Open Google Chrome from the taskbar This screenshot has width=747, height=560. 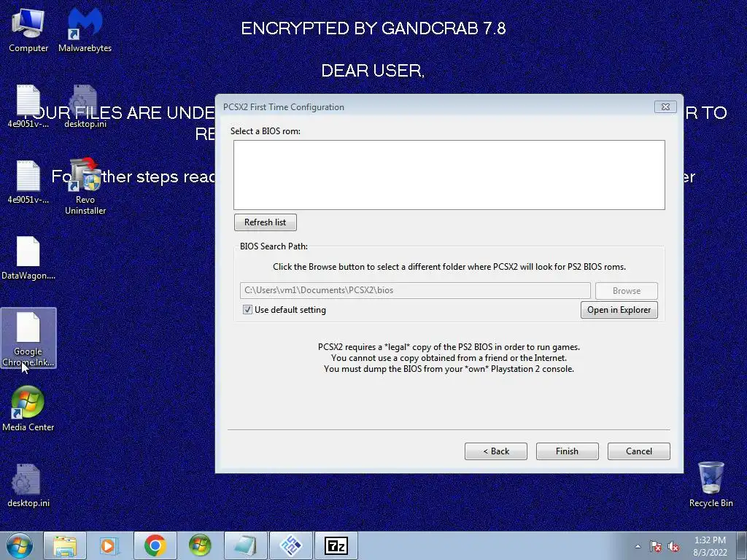[x=155, y=545]
